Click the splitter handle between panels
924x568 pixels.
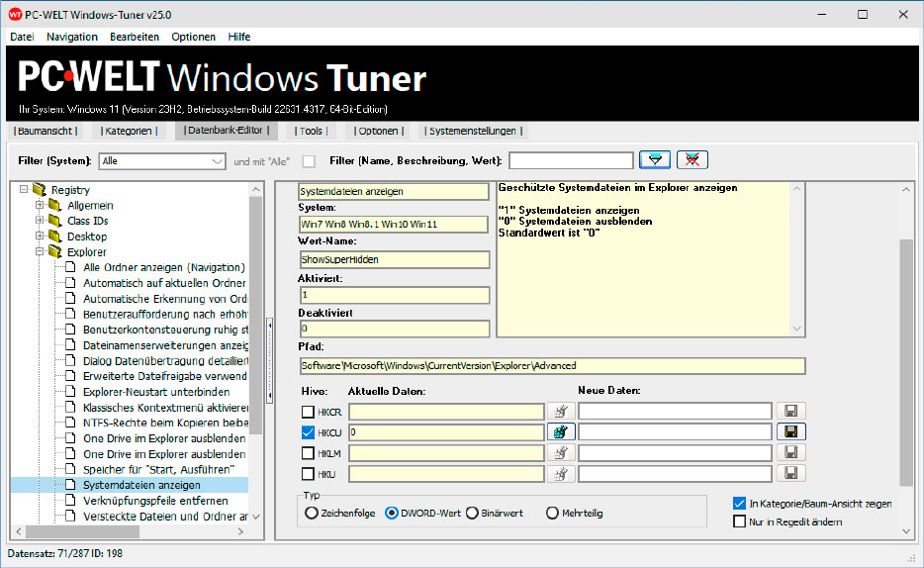pos(270,360)
